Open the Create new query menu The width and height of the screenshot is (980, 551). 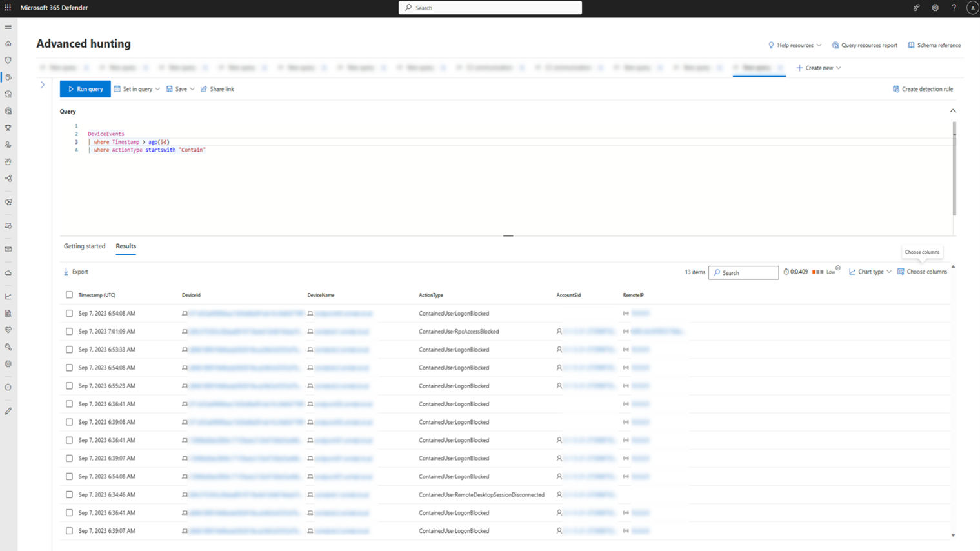pos(818,67)
